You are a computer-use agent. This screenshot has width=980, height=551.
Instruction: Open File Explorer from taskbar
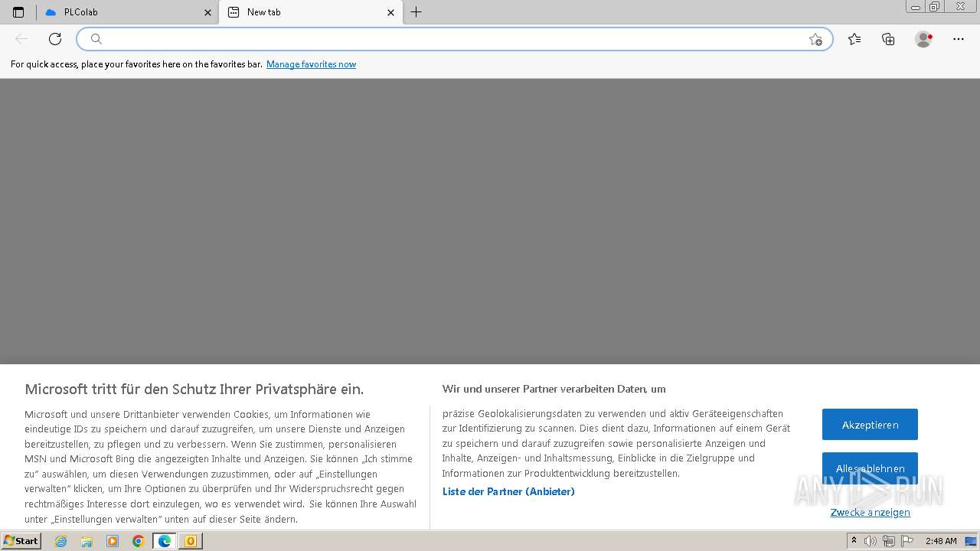pyautogui.click(x=87, y=541)
